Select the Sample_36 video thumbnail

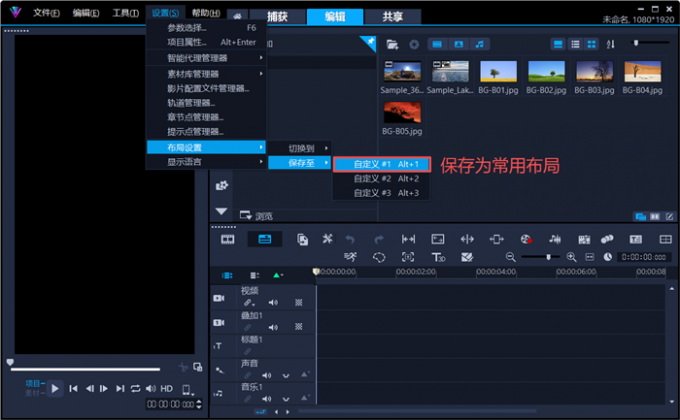402,72
